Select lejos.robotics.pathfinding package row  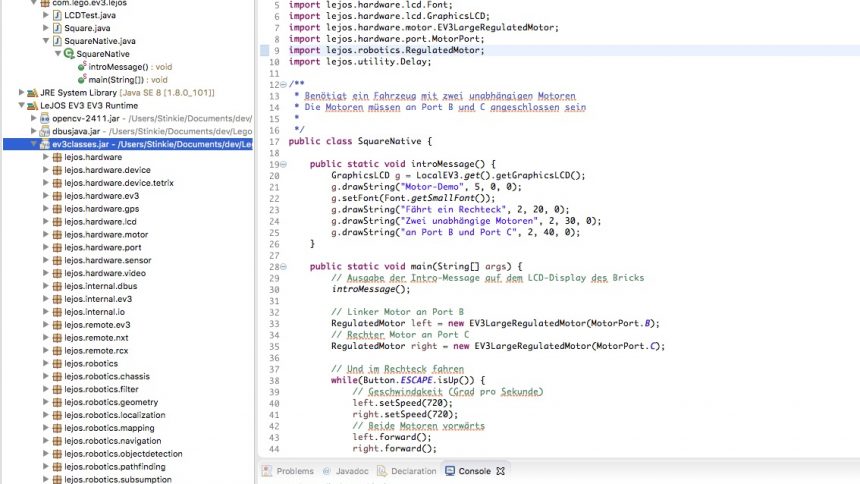click(115, 466)
